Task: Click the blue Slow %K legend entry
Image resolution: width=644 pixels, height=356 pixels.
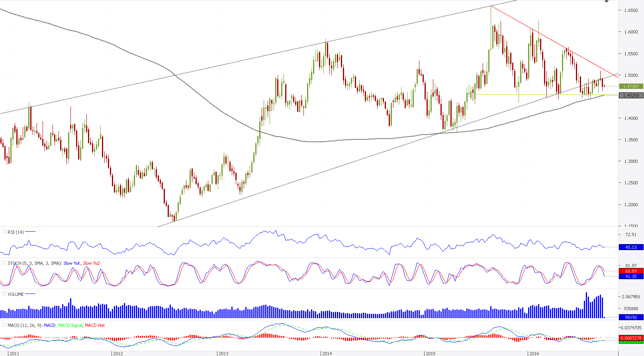Action: [x=72, y=263]
